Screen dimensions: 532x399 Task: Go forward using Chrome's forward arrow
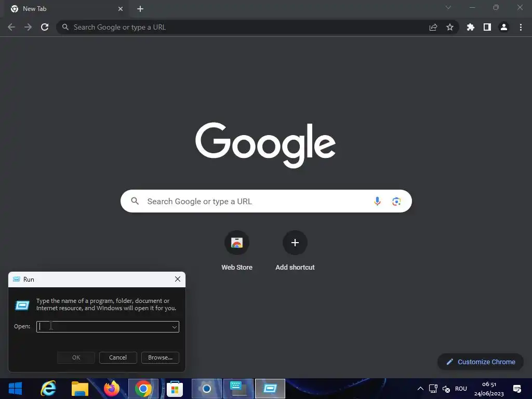point(28,27)
